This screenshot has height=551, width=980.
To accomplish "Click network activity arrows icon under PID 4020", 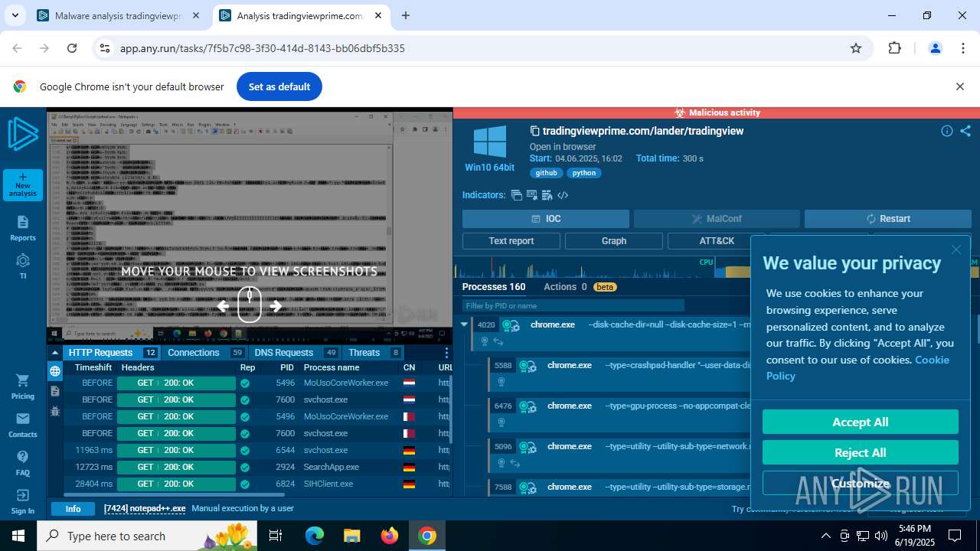I will [x=498, y=341].
